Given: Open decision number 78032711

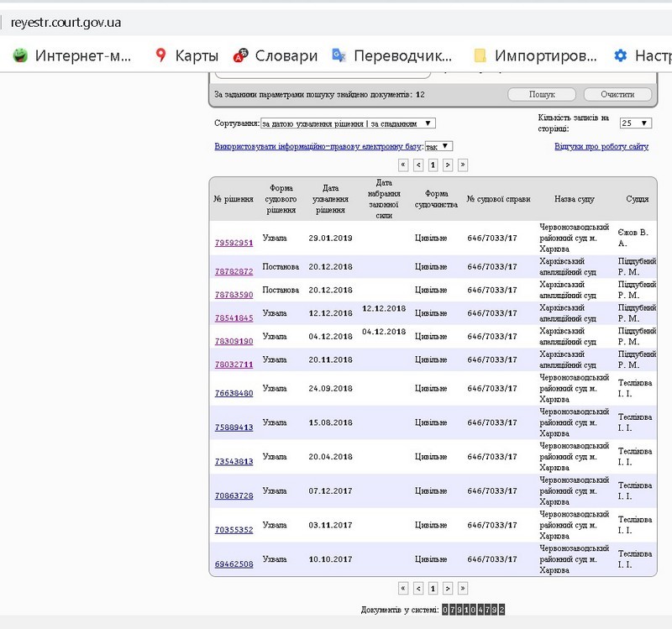Looking at the screenshot, I should [234, 364].
